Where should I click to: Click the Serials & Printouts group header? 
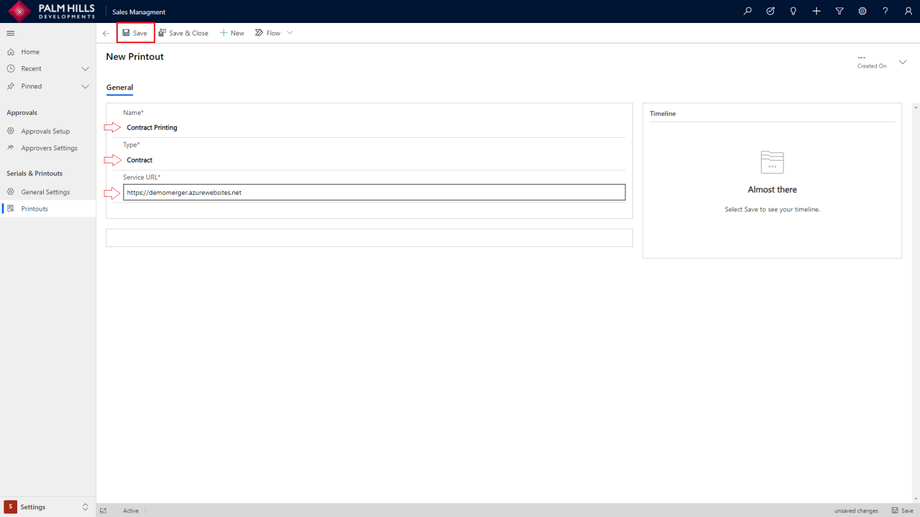35,174
